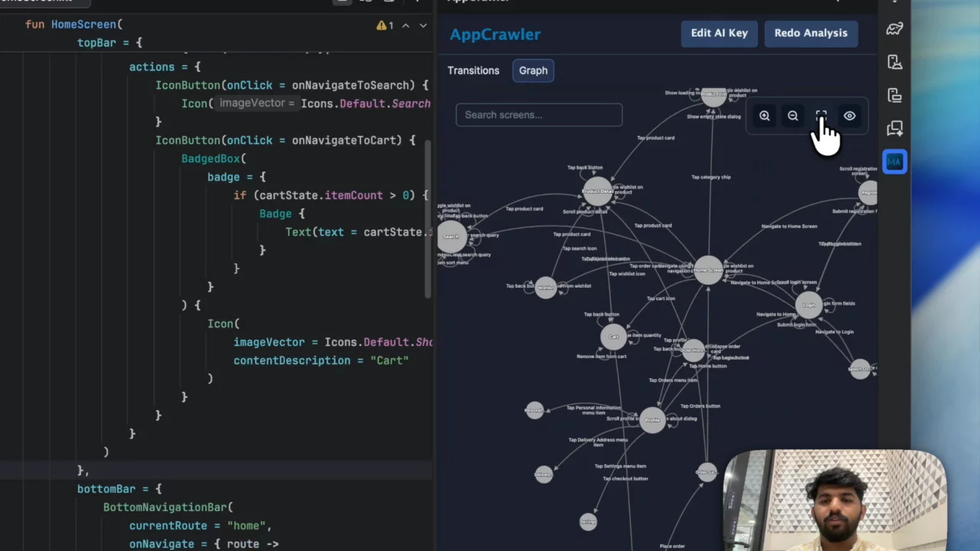Image resolution: width=980 pixels, height=551 pixels.
Task: Click the 'contentDescription = "Cart"' code line
Action: pyautogui.click(x=322, y=360)
